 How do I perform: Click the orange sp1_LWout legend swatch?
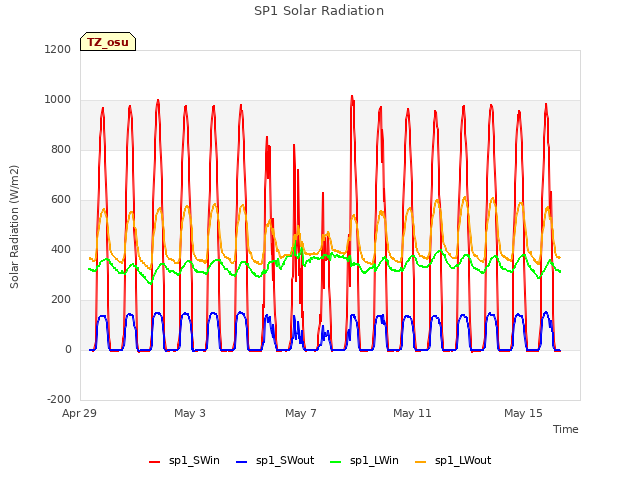pyautogui.click(x=420, y=462)
